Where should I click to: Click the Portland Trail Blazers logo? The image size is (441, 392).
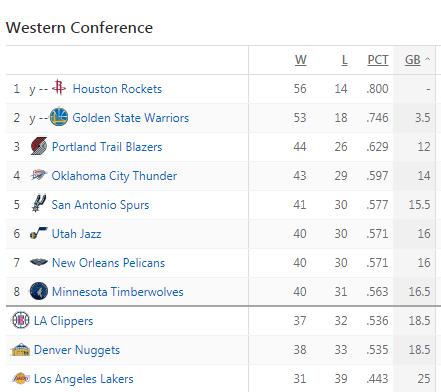(39, 146)
